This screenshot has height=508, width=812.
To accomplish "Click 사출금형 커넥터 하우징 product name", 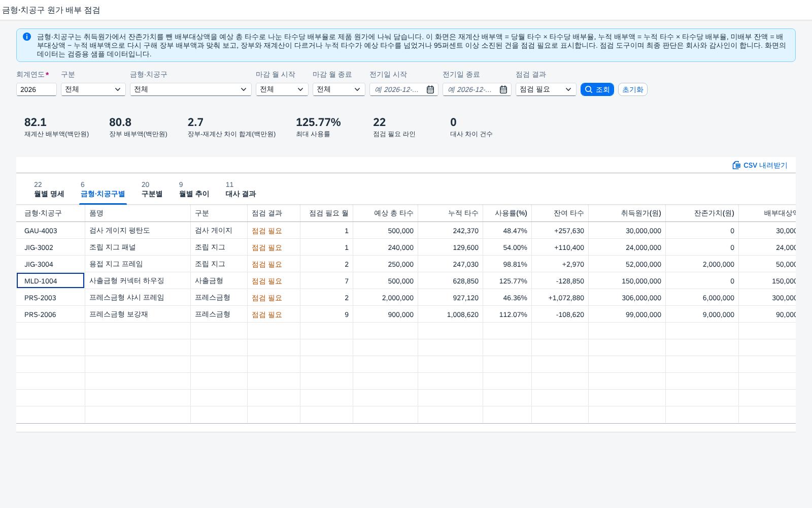I will click(x=127, y=281).
